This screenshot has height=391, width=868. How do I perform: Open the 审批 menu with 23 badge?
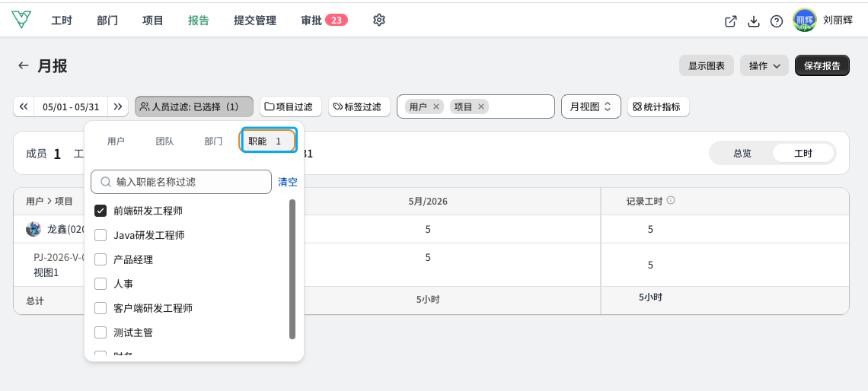[x=324, y=21]
